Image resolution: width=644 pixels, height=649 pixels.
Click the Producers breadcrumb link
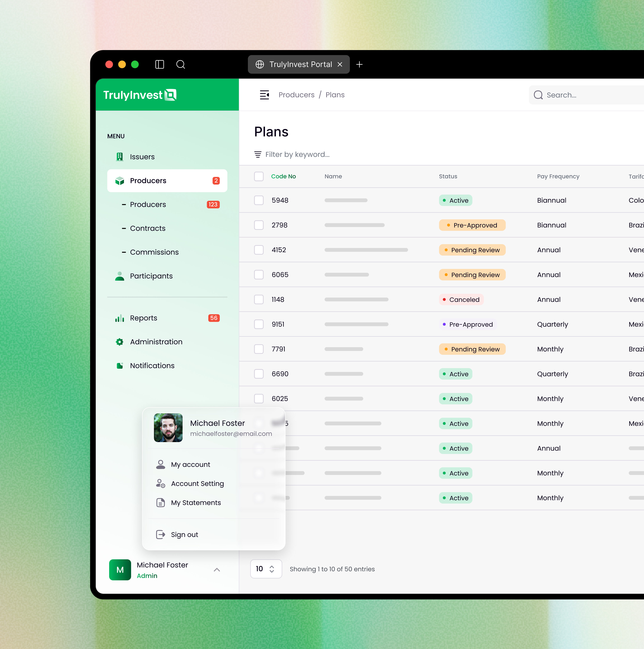pyautogui.click(x=296, y=95)
